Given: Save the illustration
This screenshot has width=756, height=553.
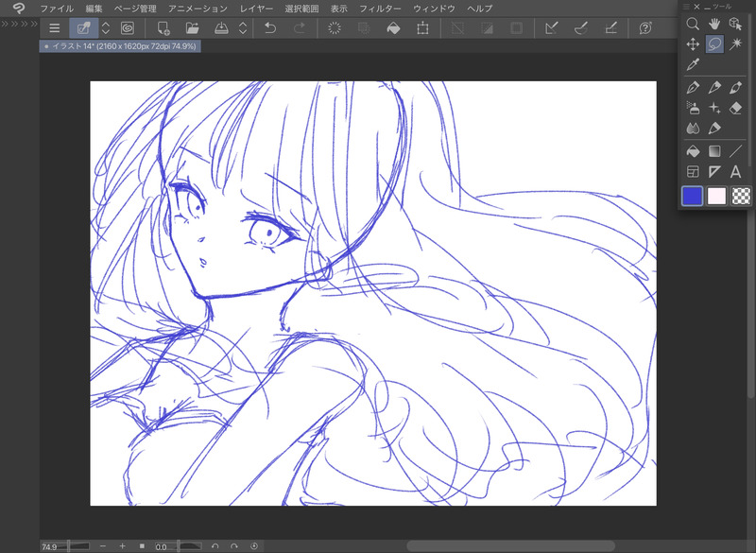Looking at the screenshot, I should tap(221, 28).
